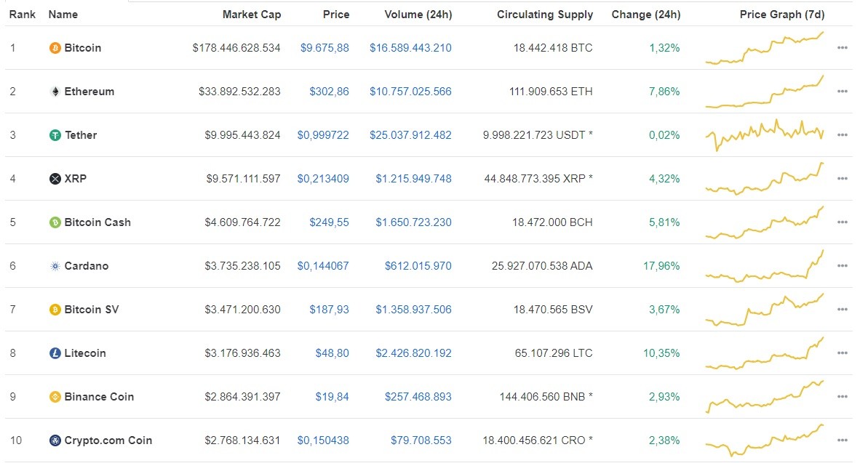
Task: Click the 7-day price graph for XRP
Action: [x=765, y=178]
